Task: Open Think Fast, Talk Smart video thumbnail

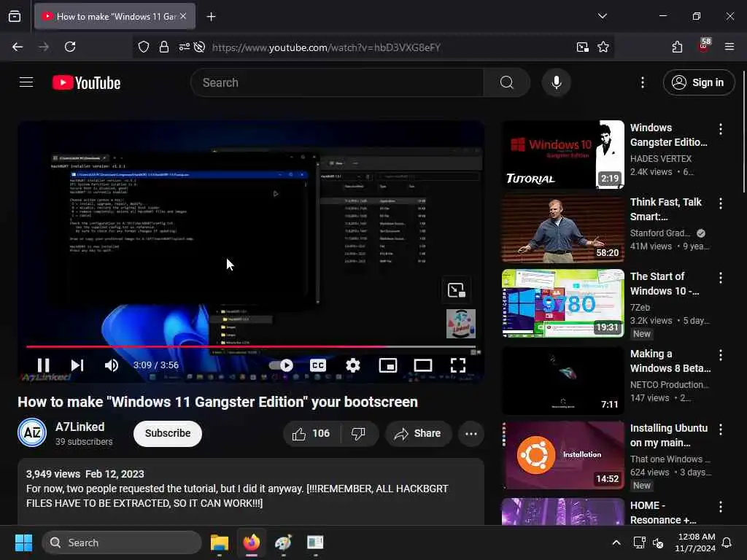Action: click(x=562, y=228)
